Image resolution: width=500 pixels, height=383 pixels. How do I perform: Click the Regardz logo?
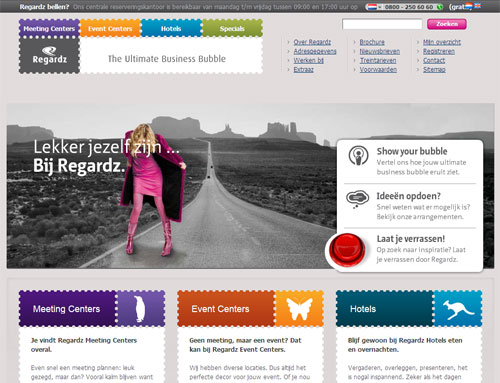click(49, 55)
